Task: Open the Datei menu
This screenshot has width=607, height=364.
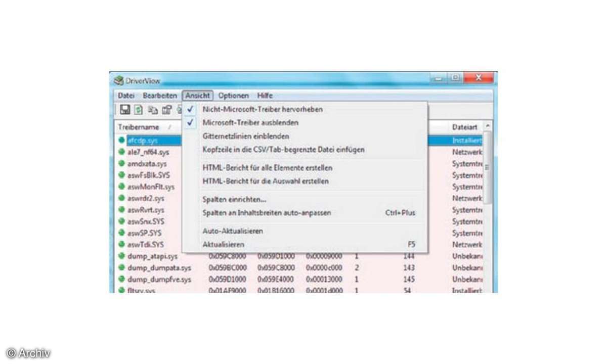Action: (x=126, y=95)
